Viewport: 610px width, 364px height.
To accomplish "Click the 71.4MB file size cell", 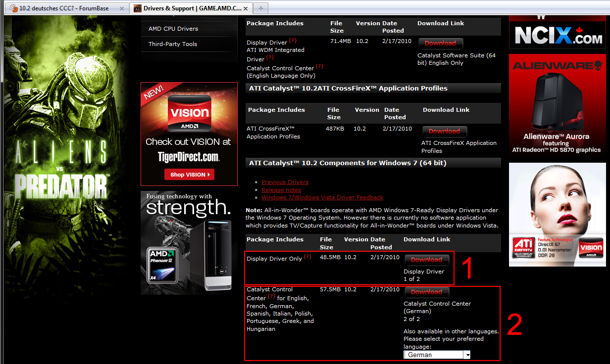I will [341, 41].
